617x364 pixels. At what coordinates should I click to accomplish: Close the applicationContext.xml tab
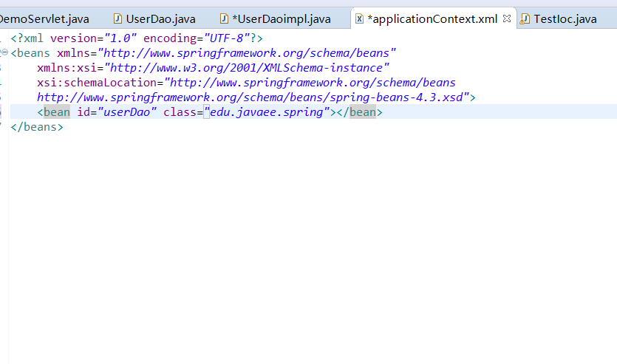click(507, 18)
